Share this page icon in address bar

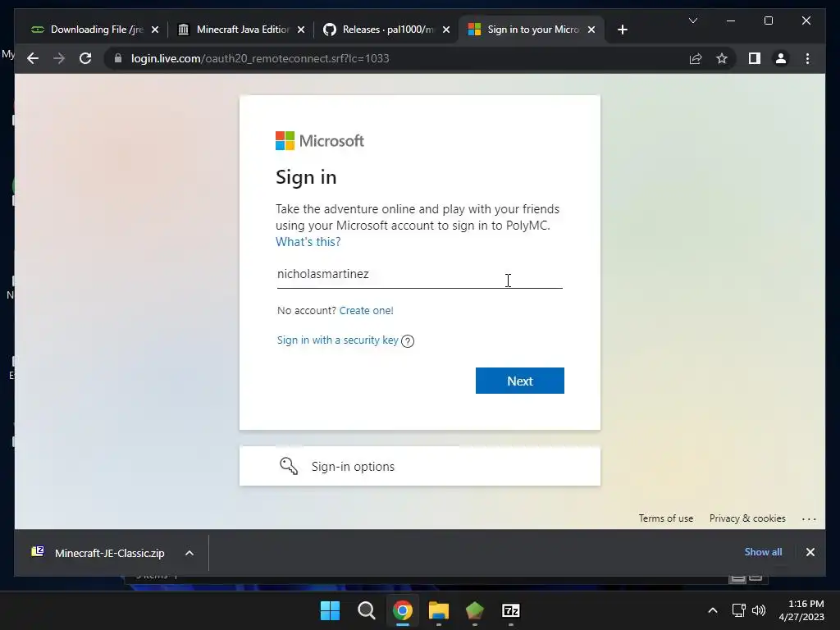coord(696,58)
